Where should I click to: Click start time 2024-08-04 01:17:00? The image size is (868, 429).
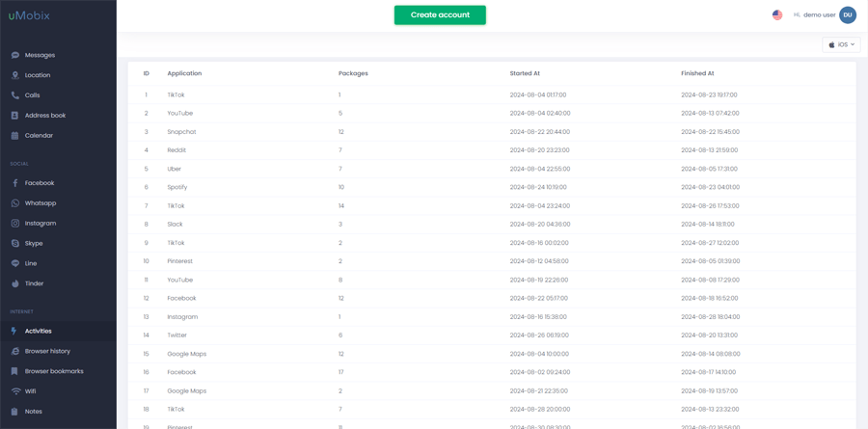(x=538, y=94)
